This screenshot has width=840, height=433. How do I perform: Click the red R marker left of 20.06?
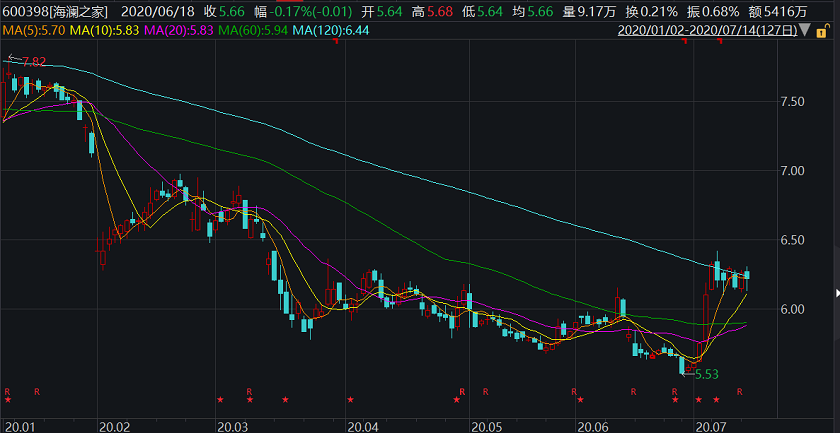pyautogui.click(x=574, y=390)
